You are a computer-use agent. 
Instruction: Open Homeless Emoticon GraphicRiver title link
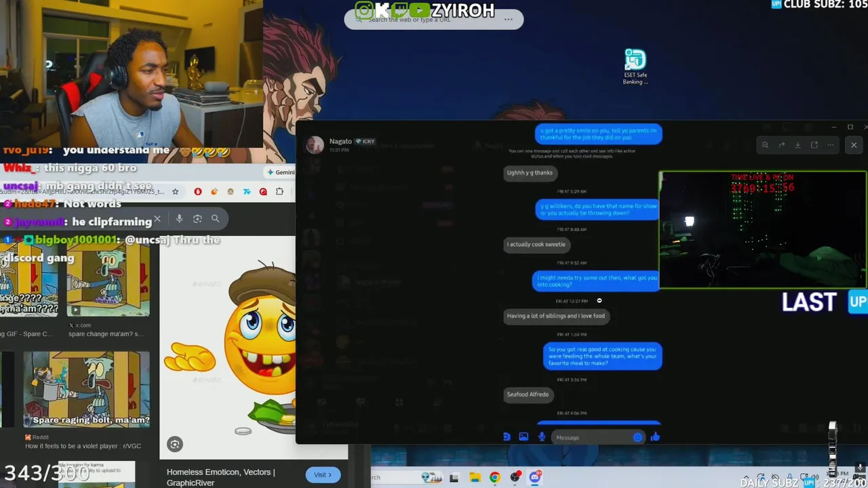click(x=220, y=477)
